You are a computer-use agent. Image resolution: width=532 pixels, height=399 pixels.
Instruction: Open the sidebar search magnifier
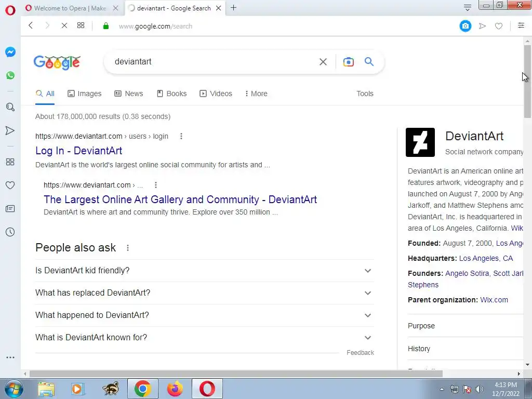(10, 107)
